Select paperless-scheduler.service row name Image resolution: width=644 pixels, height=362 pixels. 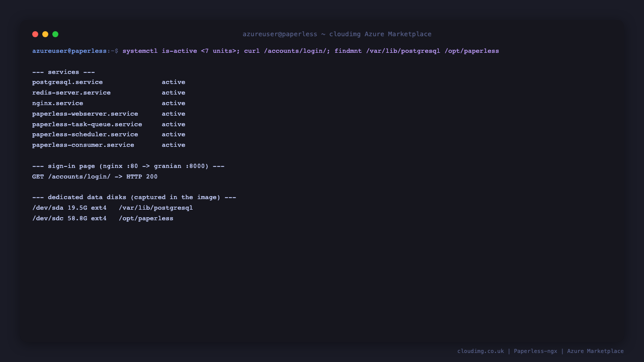[x=85, y=134]
